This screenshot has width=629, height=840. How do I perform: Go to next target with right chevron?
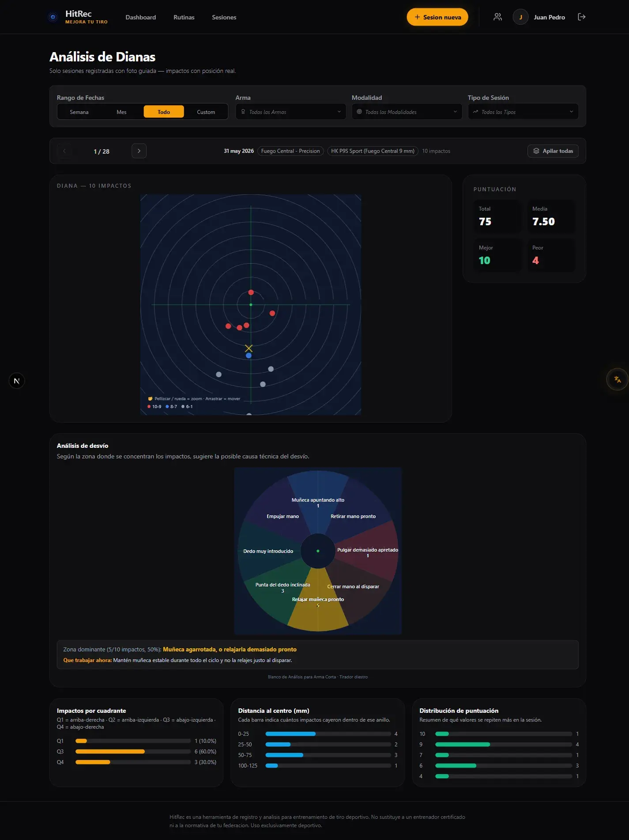(x=139, y=151)
